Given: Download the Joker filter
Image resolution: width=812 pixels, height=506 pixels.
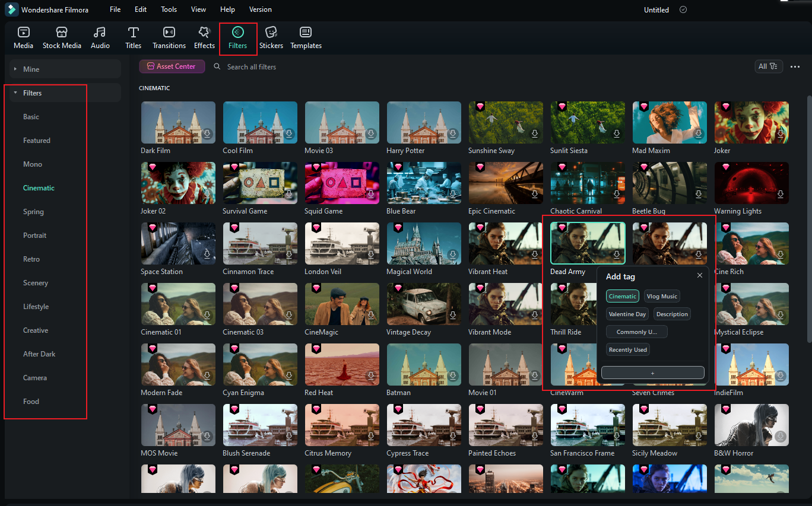Looking at the screenshot, I should click(781, 134).
